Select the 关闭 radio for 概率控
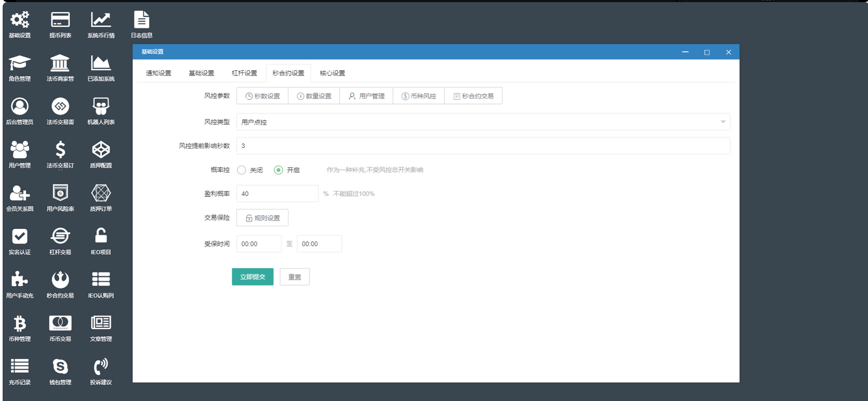The height and width of the screenshot is (401, 868). [x=241, y=170]
